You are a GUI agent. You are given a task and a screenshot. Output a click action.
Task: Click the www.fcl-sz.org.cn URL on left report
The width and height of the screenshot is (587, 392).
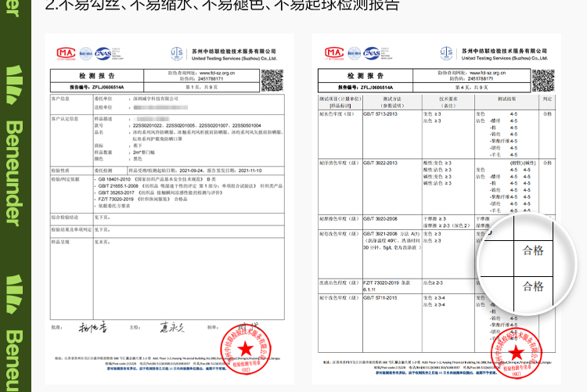(x=217, y=73)
